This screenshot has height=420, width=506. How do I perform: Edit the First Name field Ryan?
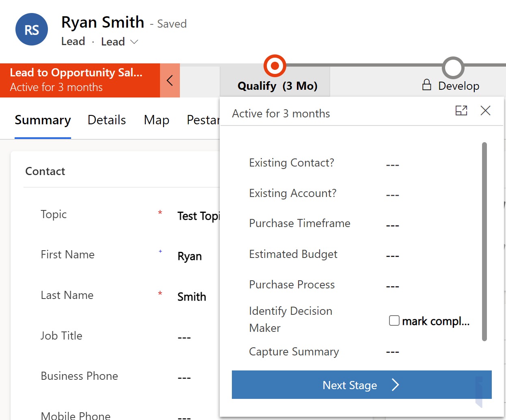[190, 256]
